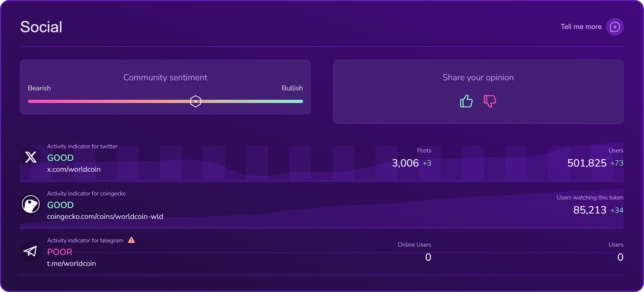Click the telegram Online Users label
The width and height of the screenshot is (644, 292).
(x=414, y=244)
